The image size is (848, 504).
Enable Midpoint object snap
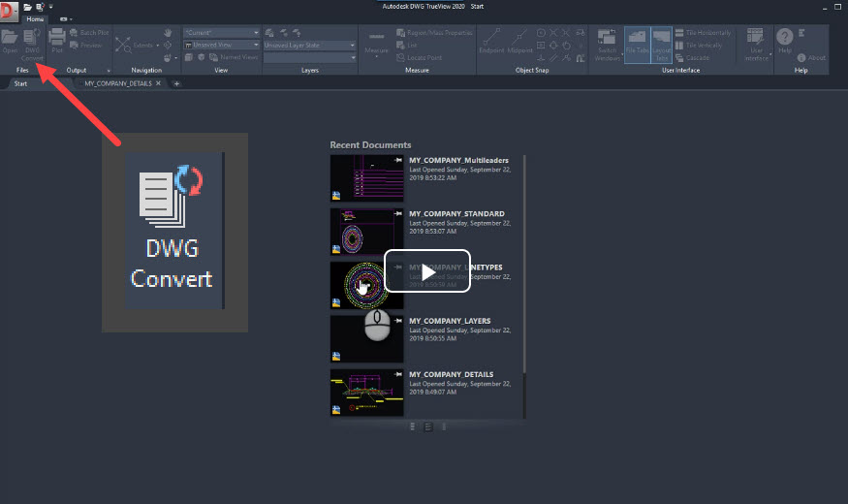point(519,41)
